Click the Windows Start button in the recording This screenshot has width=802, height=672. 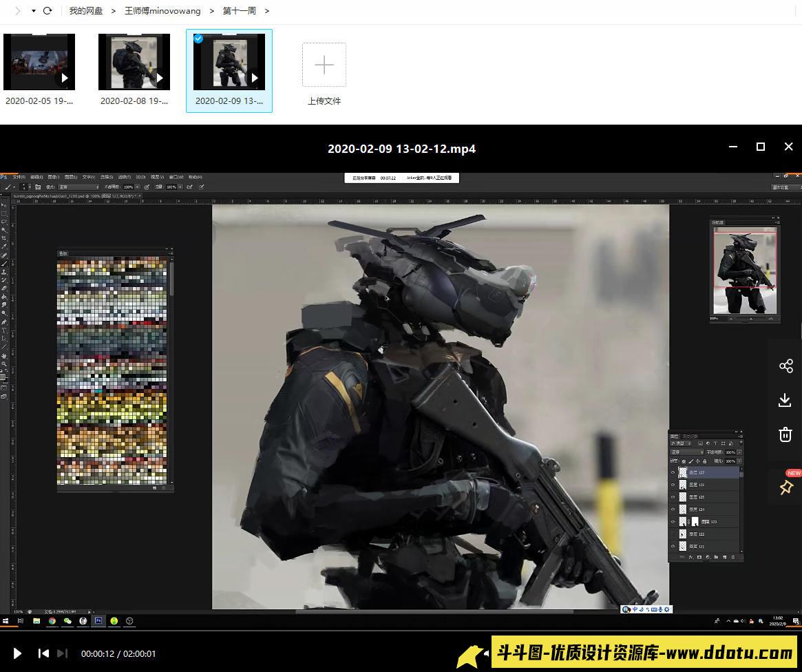5,621
